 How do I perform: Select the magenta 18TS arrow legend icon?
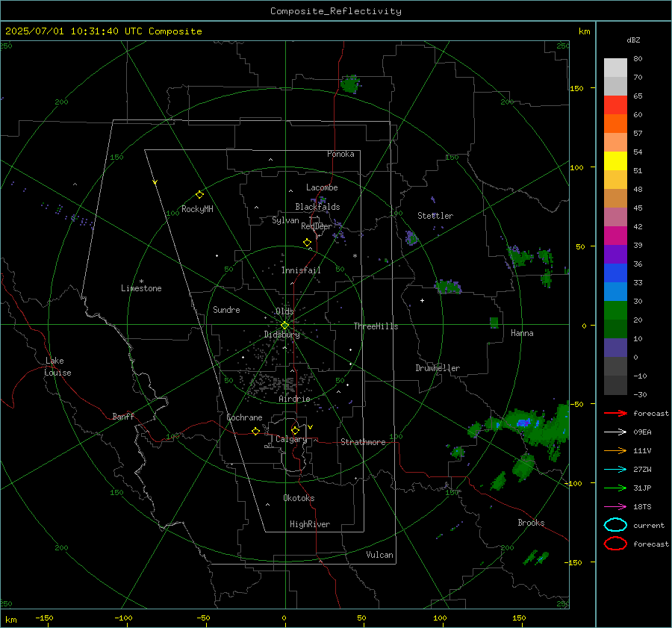click(x=615, y=507)
